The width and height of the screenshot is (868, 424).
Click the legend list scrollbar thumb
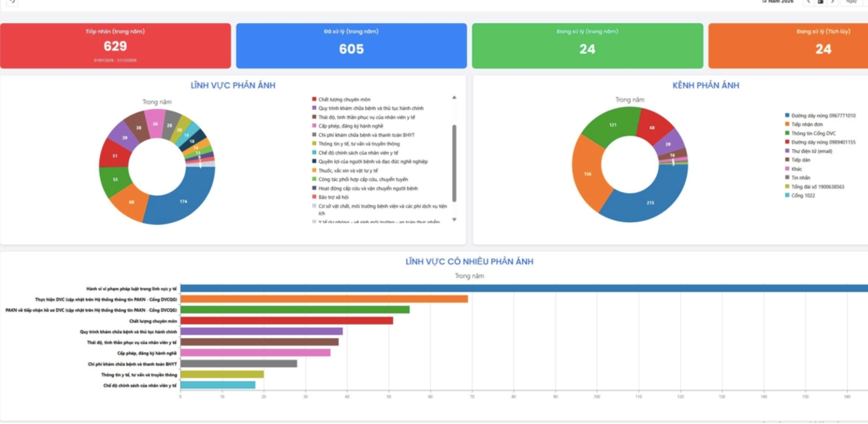coord(454,163)
